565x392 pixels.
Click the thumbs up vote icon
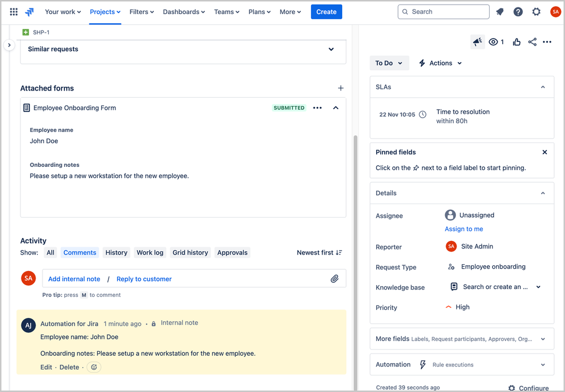[517, 42]
